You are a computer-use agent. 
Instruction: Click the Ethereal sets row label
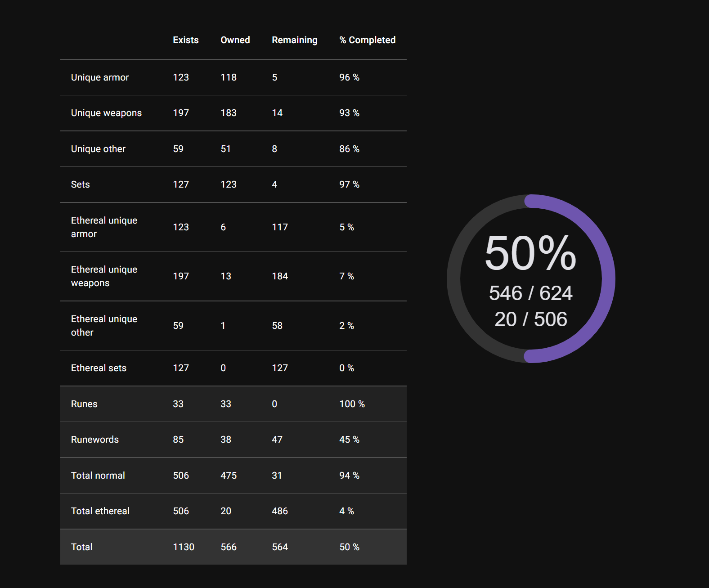point(99,368)
